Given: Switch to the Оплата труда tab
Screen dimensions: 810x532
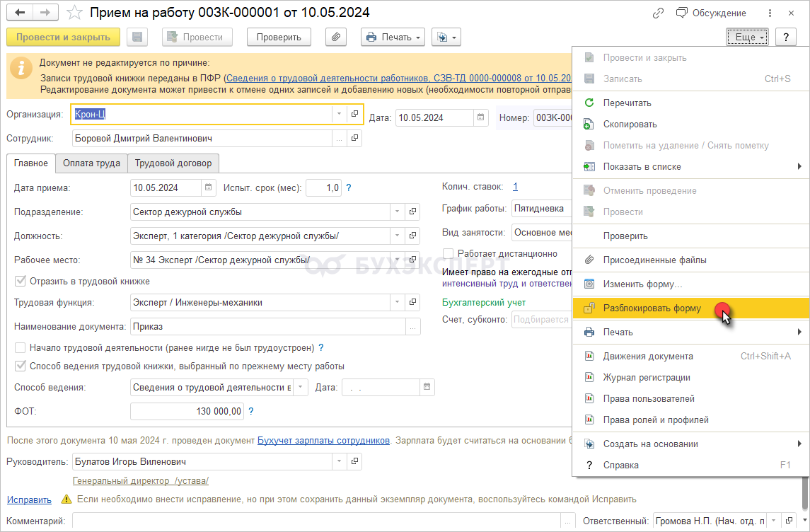Looking at the screenshot, I should pyautogui.click(x=91, y=163).
